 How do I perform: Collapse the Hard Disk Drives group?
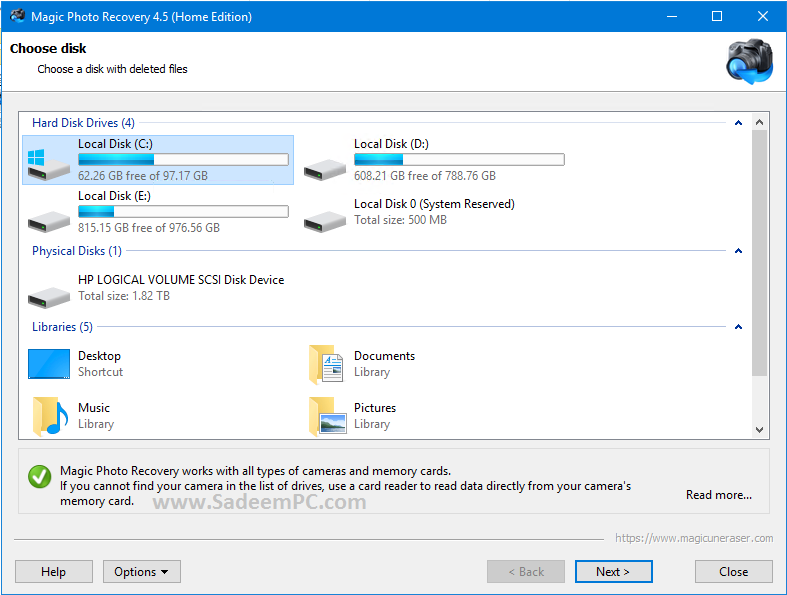coord(738,123)
